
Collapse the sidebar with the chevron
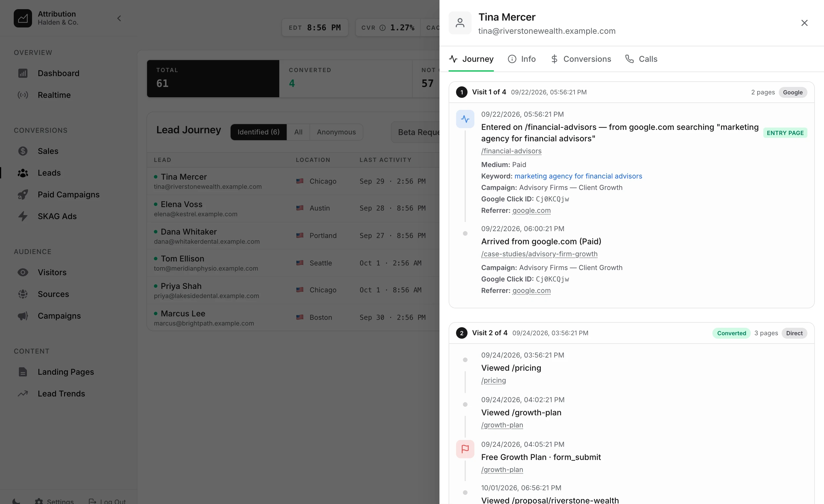coord(119,18)
